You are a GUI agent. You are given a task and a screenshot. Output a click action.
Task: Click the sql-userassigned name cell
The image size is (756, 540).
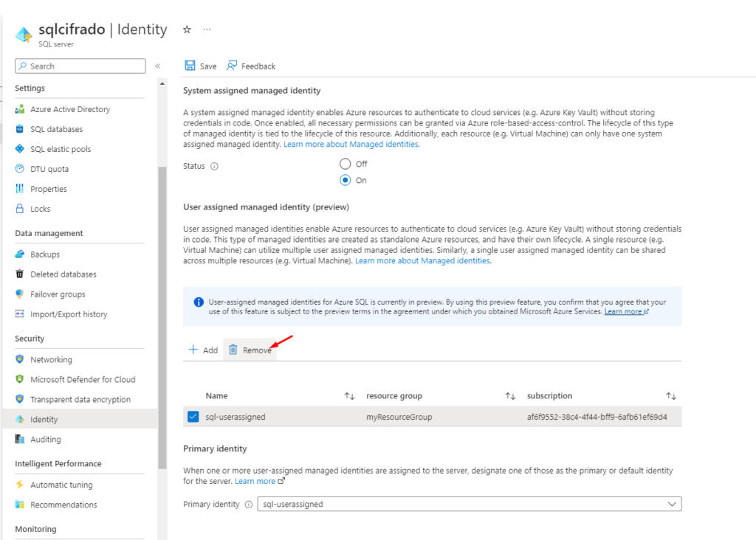[x=236, y=417]
